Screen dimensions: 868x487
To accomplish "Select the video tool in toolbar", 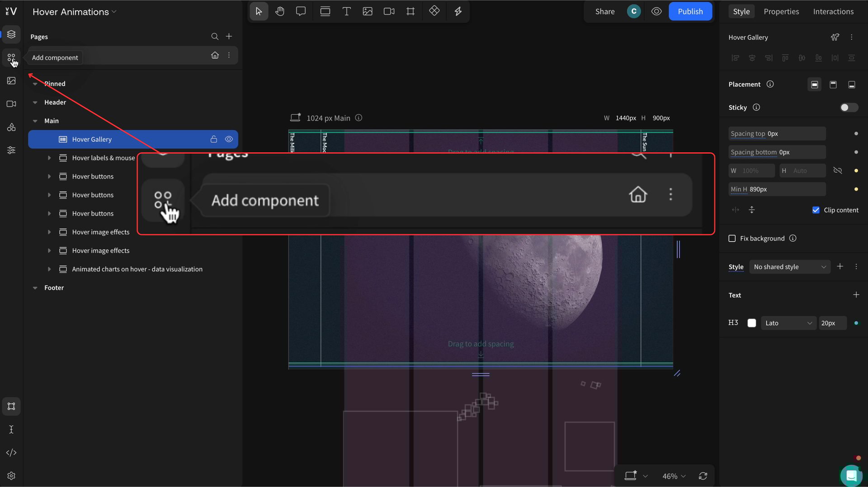I will (389, 11).
